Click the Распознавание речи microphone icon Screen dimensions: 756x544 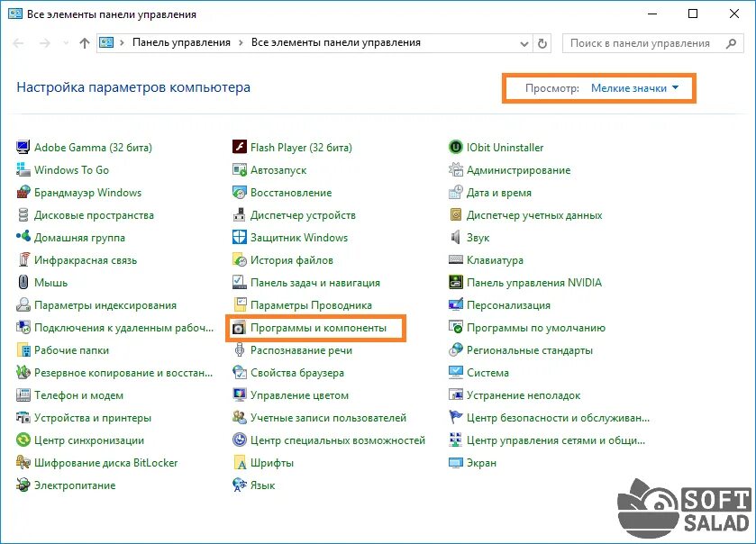239,349
